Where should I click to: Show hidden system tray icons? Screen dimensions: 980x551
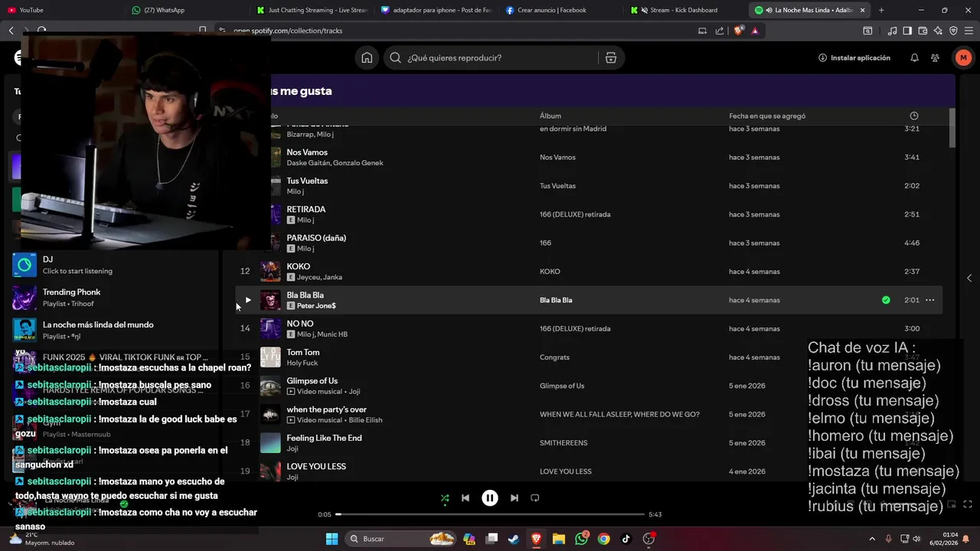point(872,539)
